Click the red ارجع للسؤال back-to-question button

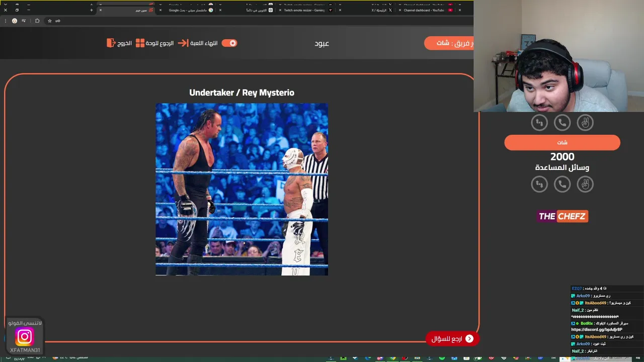(x=452, y=339)
